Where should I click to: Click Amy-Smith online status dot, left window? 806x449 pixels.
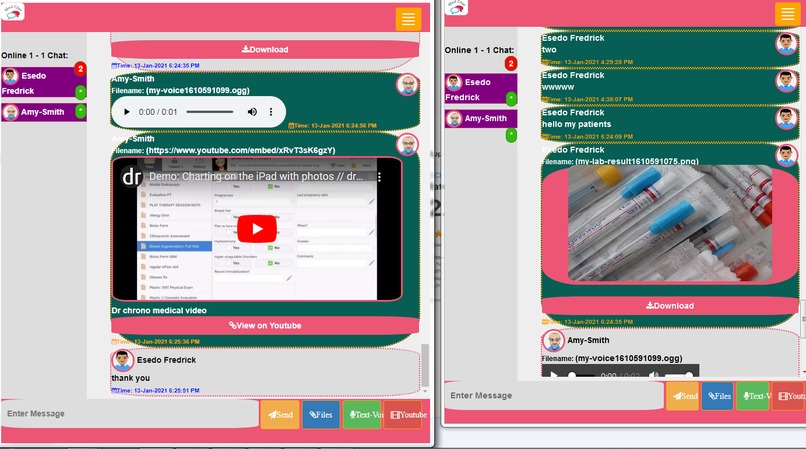(81, 111)
